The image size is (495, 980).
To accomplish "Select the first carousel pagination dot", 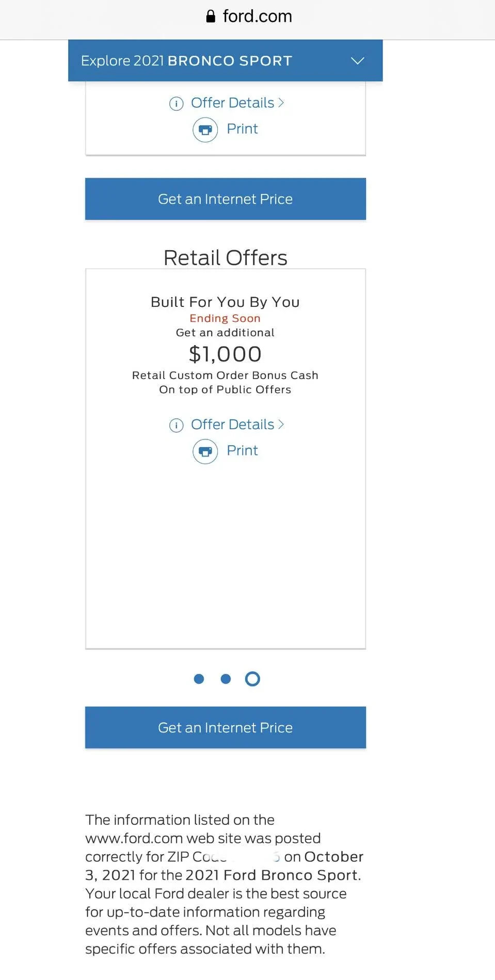I will [199, 679].
